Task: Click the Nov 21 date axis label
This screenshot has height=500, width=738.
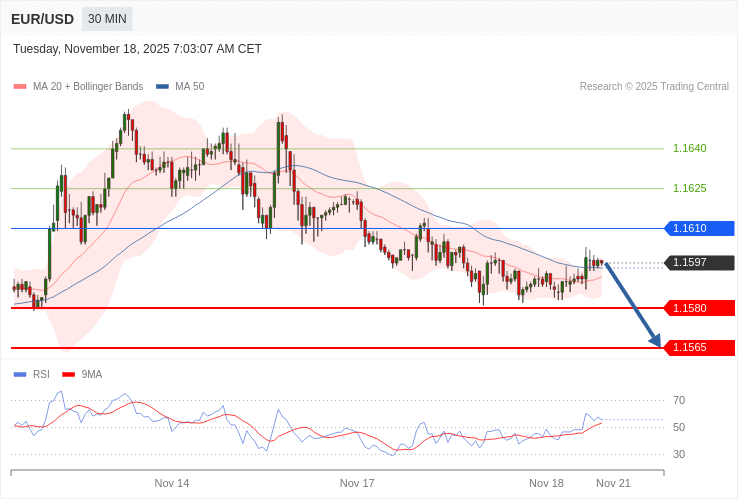Action: click(x=613, y=484)
